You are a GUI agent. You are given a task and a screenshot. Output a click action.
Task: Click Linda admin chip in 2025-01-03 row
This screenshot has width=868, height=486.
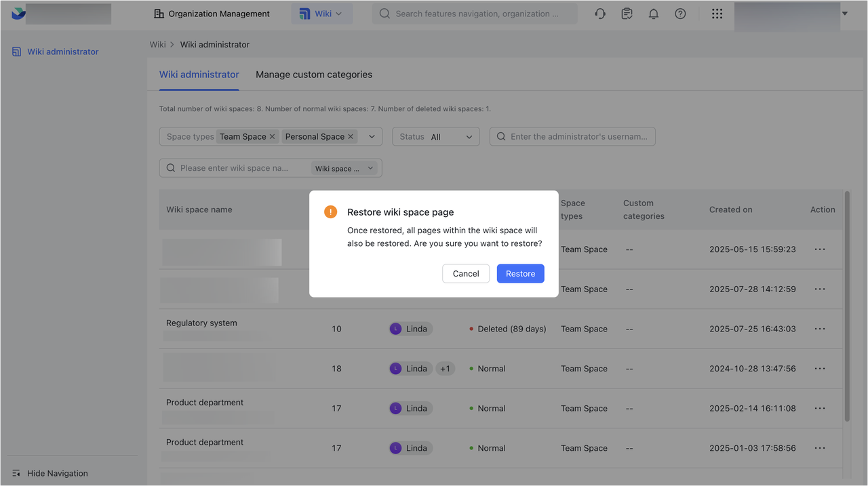[410, 448]
